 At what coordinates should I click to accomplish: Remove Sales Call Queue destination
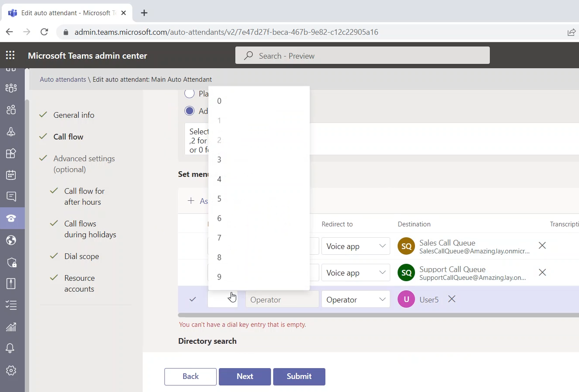pos(542,246)
